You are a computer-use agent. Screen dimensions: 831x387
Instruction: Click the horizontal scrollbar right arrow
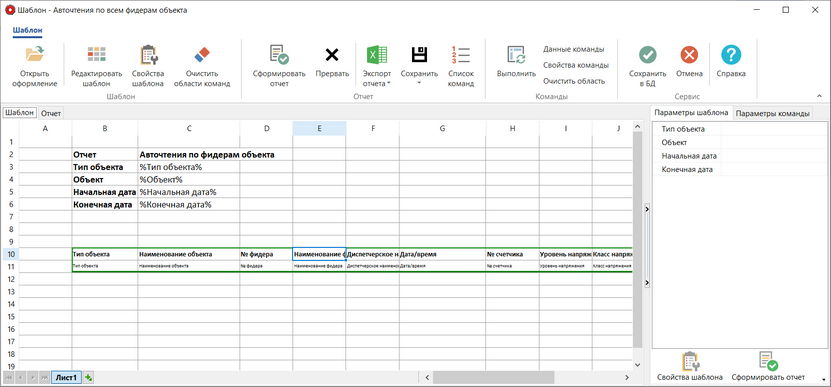(627, 377)
